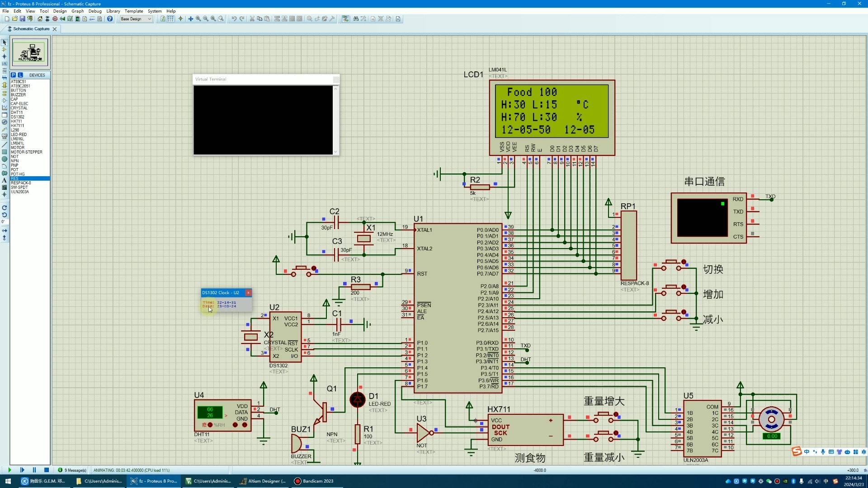This screenshot has height=488, width=868.
Task: Toggle the grid display button
Action: (170, 19)
